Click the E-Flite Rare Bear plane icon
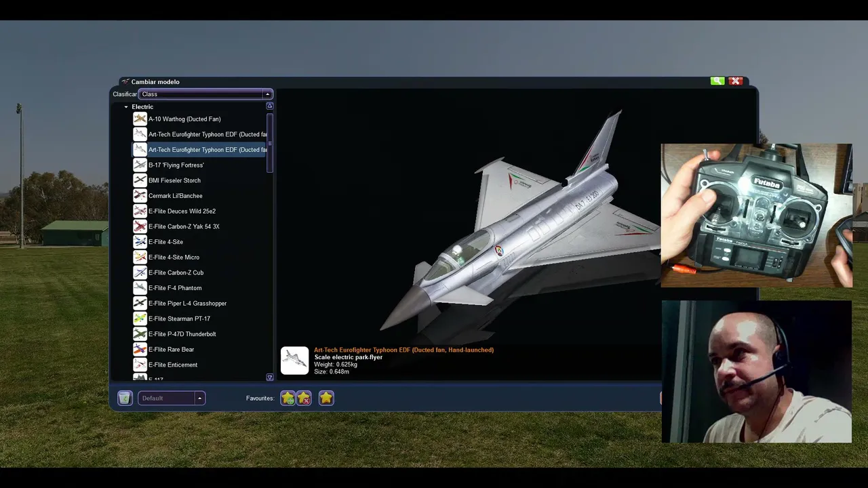The width and height of the screenshot is (868, 488). pyautogui.click(x=140, y=350)
